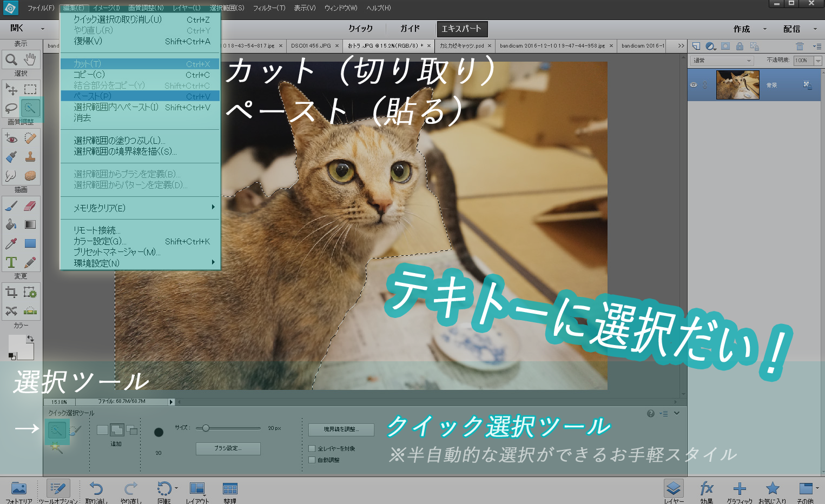Create a new layer in Layers panel
This screenshot has height=504, width=825.
tap(696, 46)
